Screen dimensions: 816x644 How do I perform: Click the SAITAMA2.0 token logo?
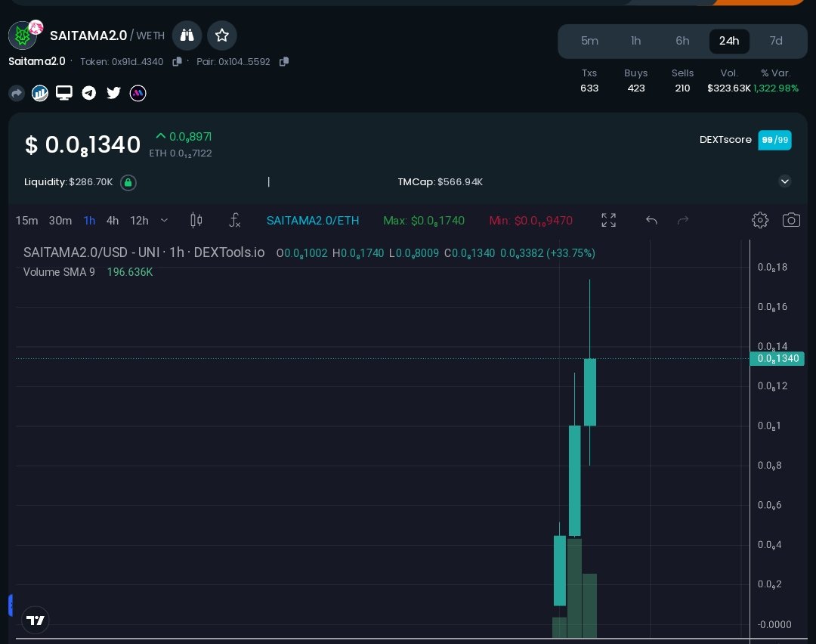pyautogui.click(x=23, y=36)
